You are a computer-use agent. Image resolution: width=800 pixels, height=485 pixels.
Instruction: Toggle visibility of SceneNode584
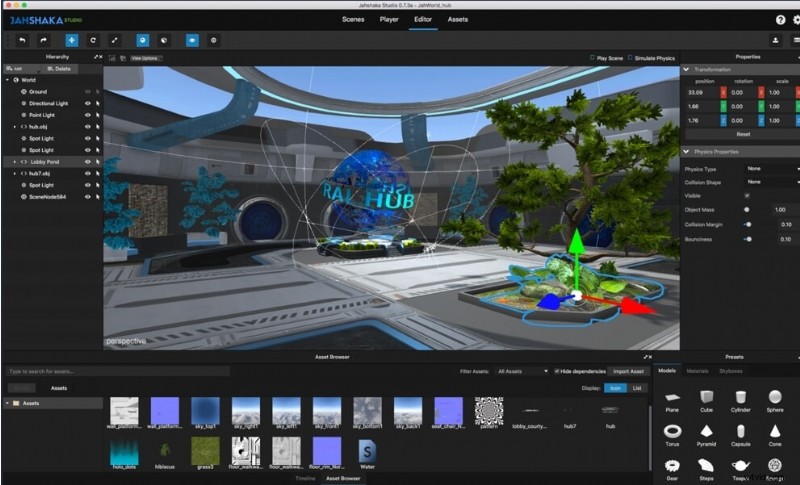pos(88,197)
